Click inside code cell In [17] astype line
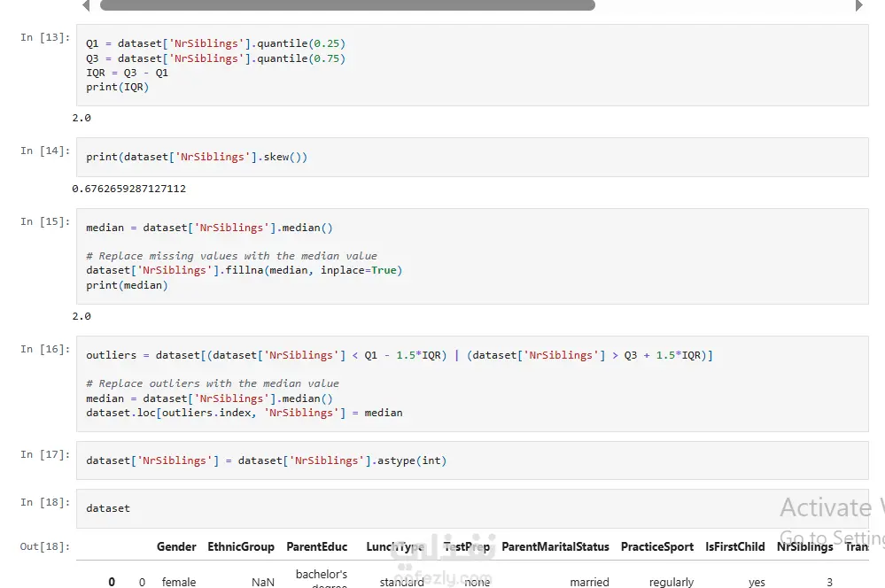885x588 pixels. (472, 460)
